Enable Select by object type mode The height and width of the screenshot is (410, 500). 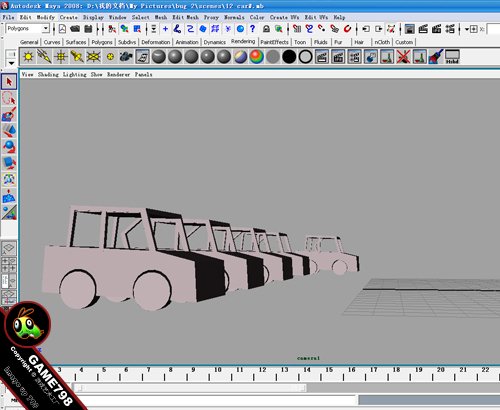tap(125, 29)
